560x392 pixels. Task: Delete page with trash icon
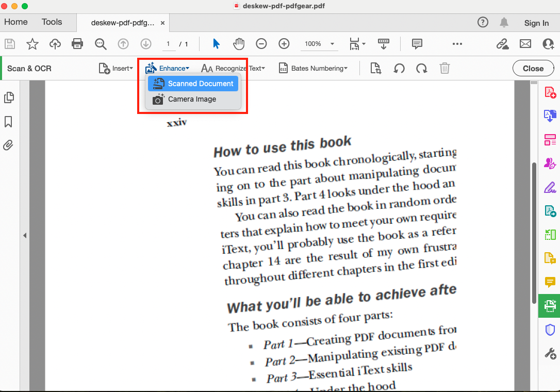tap(444, 68)
